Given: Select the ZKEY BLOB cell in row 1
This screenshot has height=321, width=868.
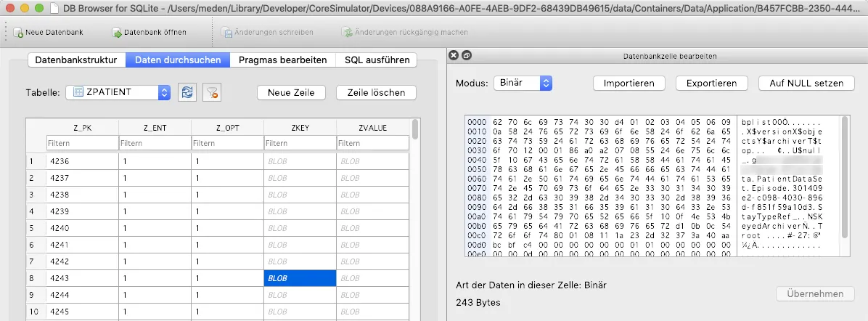Looking at the screenshot, I should pyautogui.click(x=300, y=161).
